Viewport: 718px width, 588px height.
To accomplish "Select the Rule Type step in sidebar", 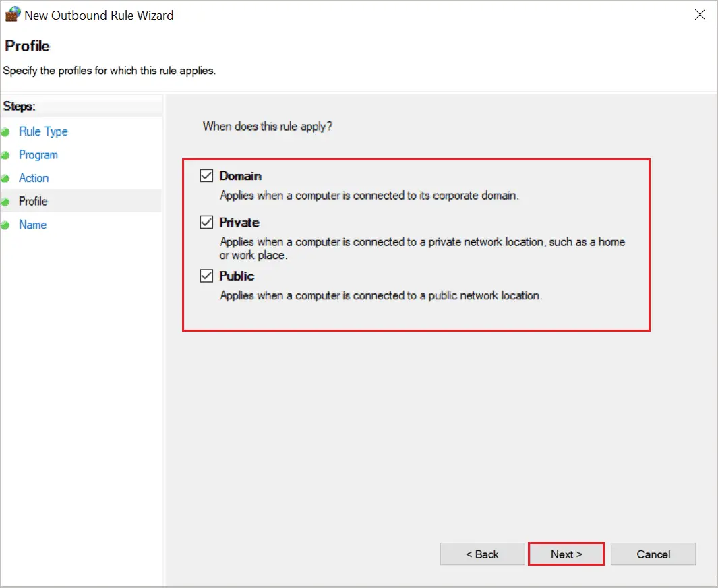I will coord(43,131).
